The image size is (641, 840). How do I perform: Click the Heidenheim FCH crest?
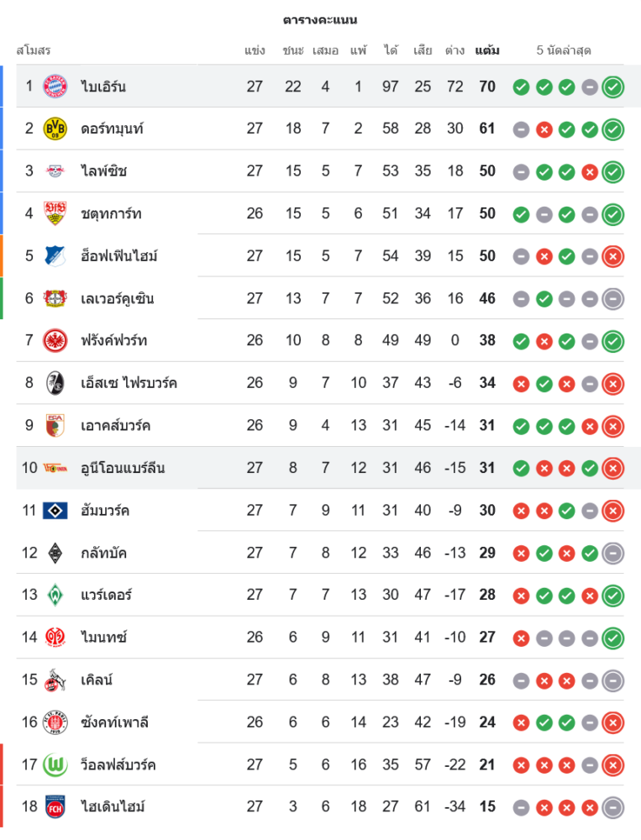(55, 806)
